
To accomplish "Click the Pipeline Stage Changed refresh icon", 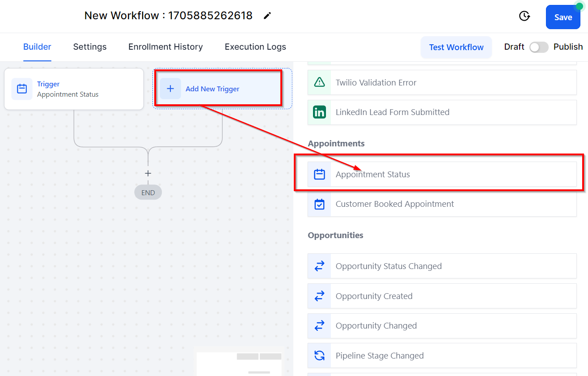I will (x=319, y=355).
